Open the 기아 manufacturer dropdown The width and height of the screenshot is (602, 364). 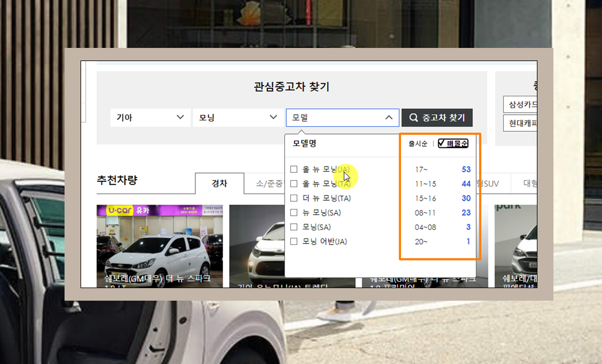(151, 118)
